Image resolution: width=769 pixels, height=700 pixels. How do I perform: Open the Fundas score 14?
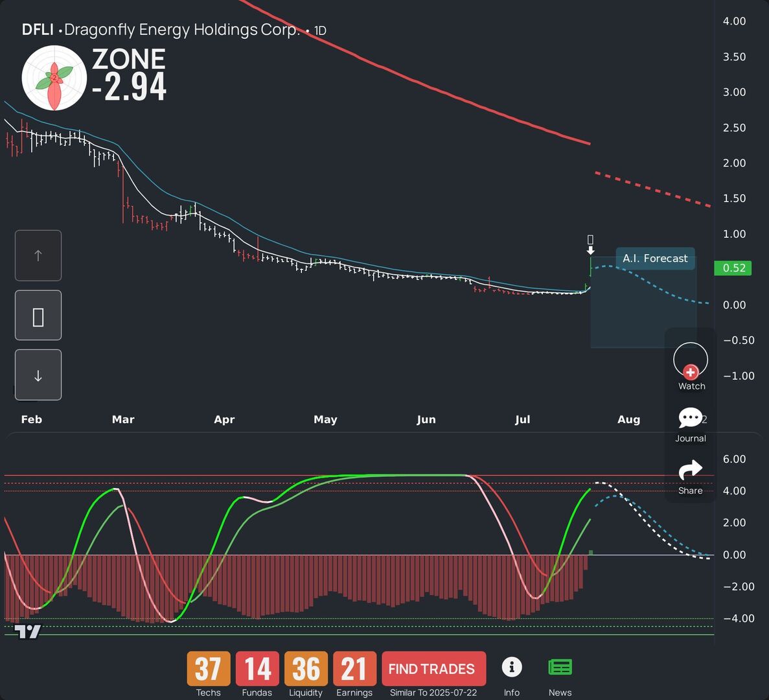pos(257,668)
